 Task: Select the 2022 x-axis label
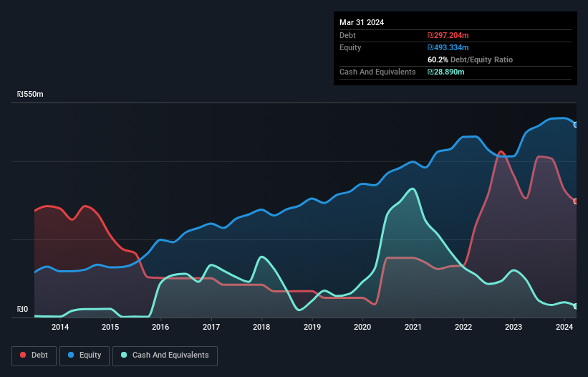coord(463,327)
